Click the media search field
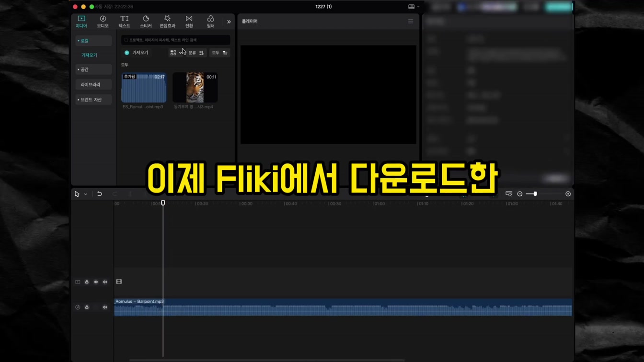This screenshot has height=362, width=644. [175, 40]
